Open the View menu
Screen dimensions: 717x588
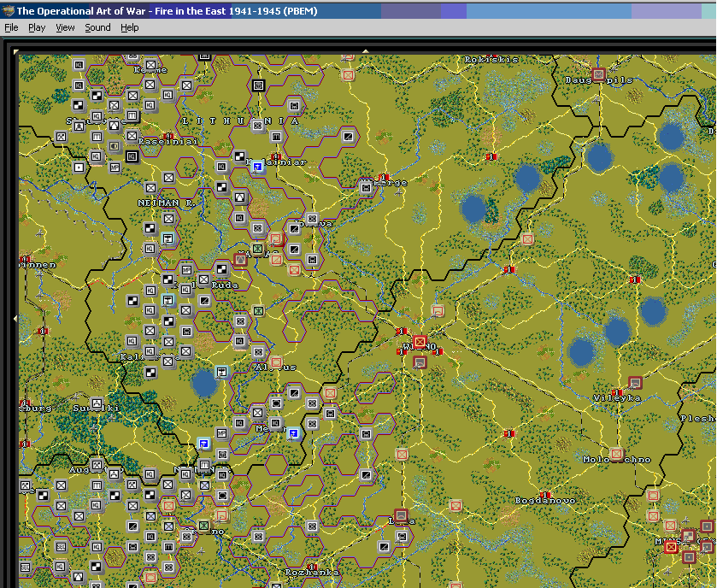click(x=65, y=28)
